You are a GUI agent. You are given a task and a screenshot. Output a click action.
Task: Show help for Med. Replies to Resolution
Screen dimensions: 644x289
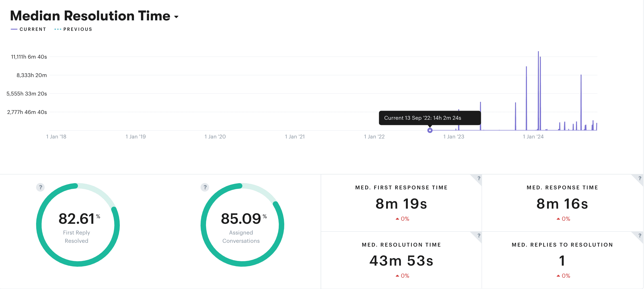tap(640, 236)
